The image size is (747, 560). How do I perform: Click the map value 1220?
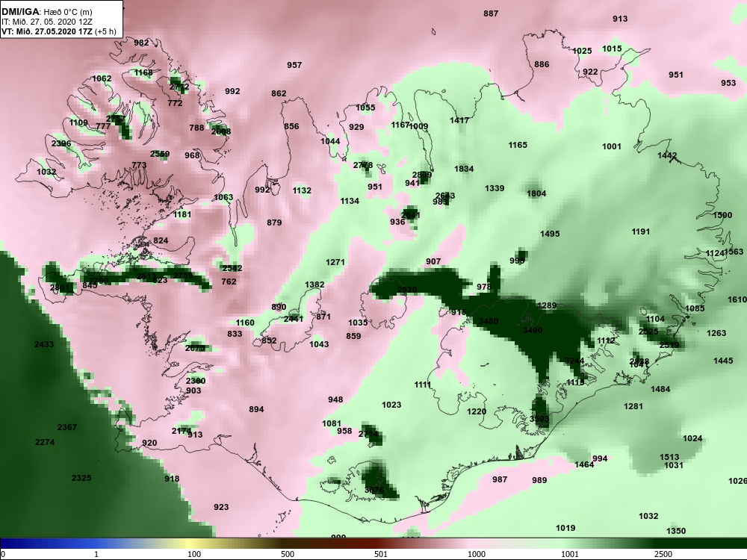[x=477, y=411]
